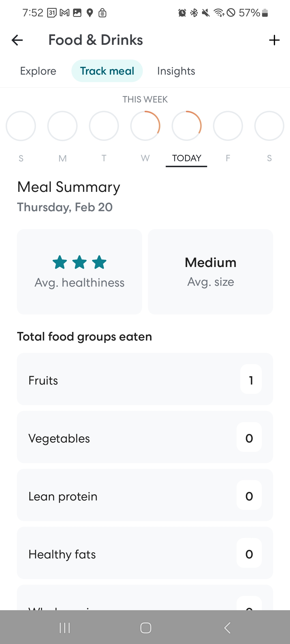The width and height of the screenshot is (290, 644).
Task: Switch to the Explore tab
Action: pos(38,71)
